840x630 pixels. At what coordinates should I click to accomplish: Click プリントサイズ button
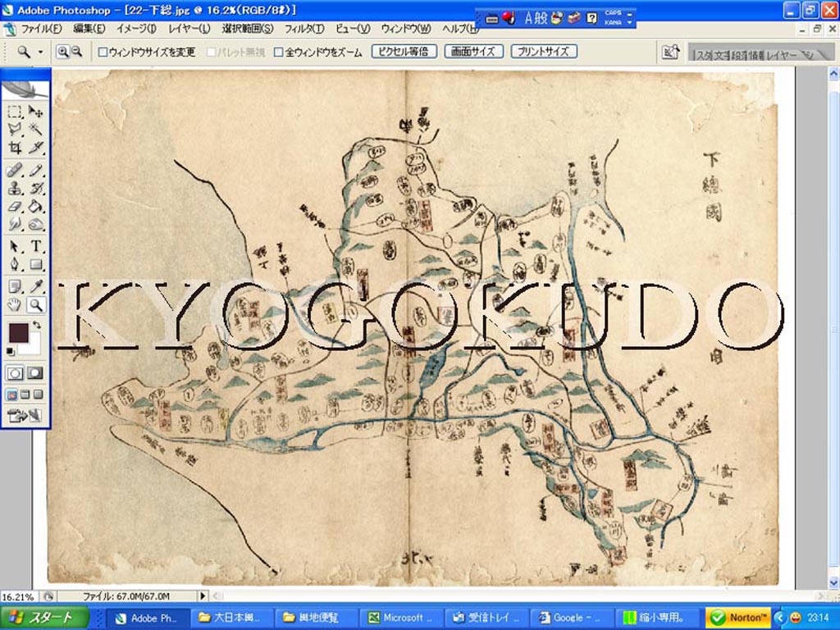[544, 52]
